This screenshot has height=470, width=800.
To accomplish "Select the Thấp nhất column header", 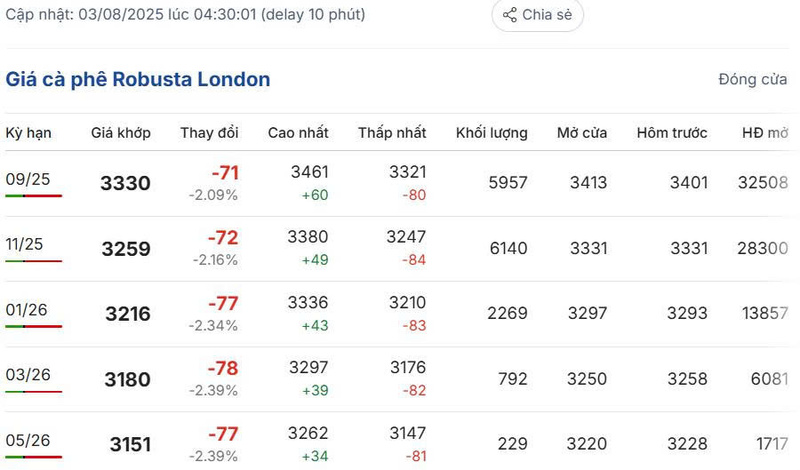I will tap(392, 133).
